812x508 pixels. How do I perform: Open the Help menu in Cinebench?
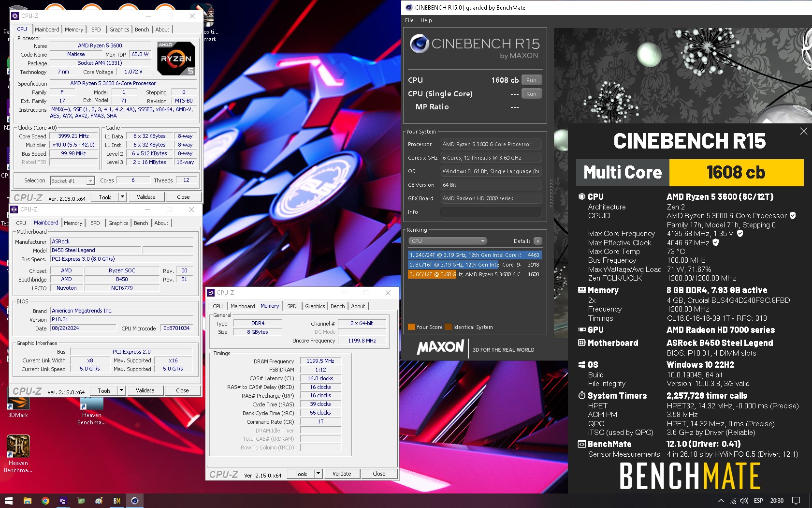(x=426, y=20)
